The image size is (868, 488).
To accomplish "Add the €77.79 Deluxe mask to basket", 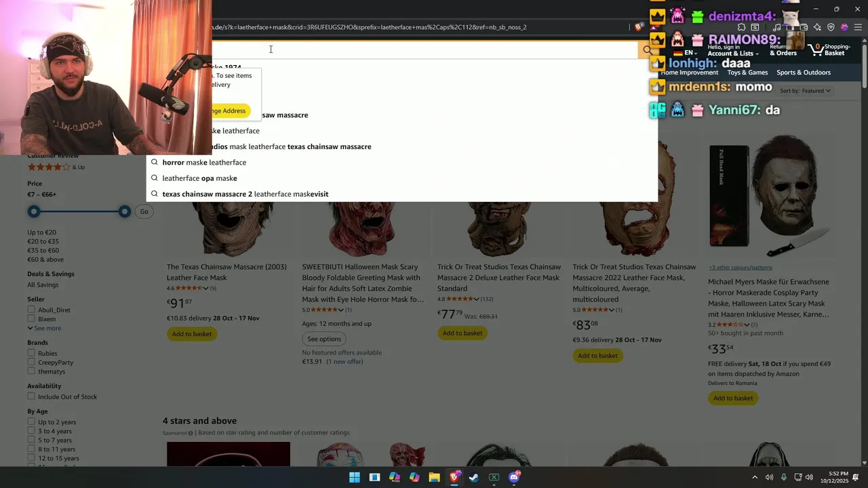I will coord(462,333).
